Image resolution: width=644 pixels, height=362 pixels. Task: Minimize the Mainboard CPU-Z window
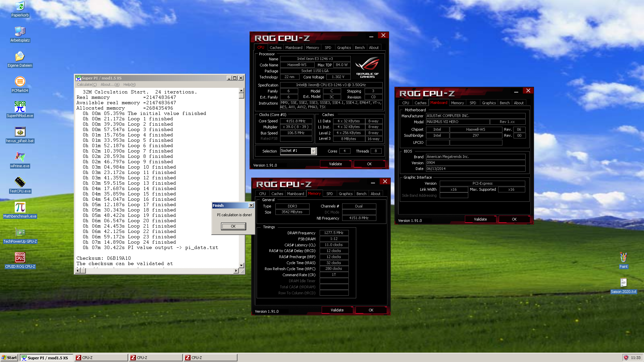coord(516,91)
